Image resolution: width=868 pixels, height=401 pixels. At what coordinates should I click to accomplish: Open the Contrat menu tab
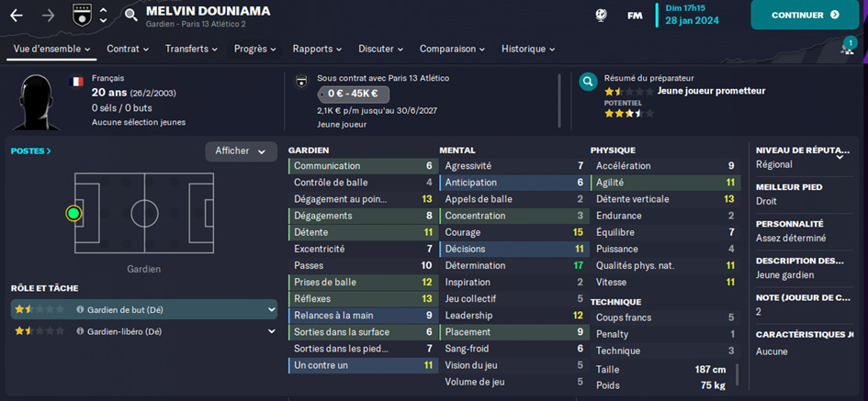[x=128, y=49]
